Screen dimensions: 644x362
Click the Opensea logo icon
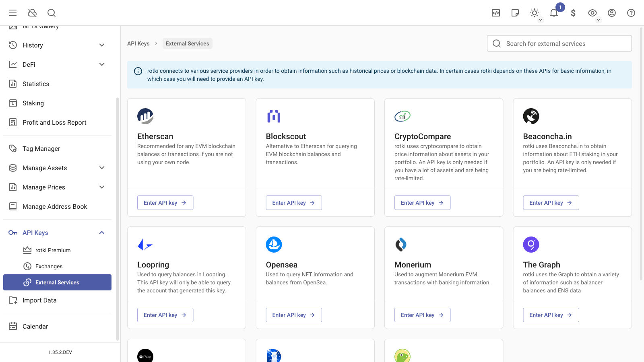click(274, 245)
